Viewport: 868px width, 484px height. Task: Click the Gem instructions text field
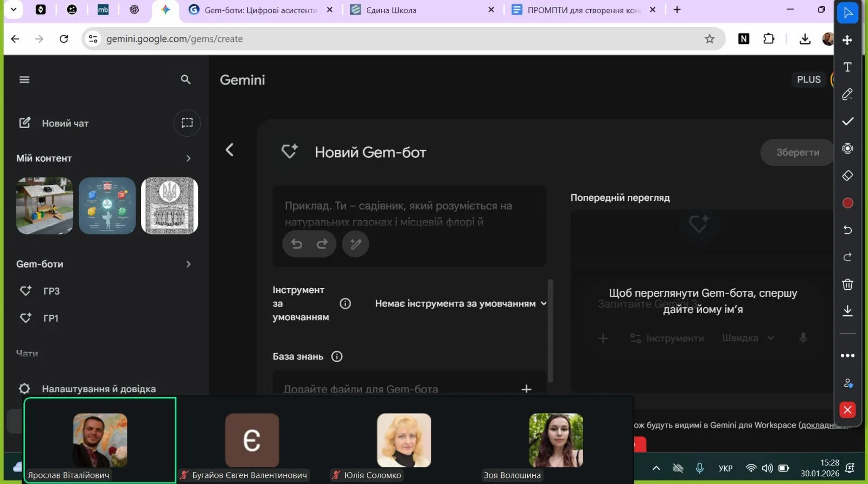tap(409, 213)
